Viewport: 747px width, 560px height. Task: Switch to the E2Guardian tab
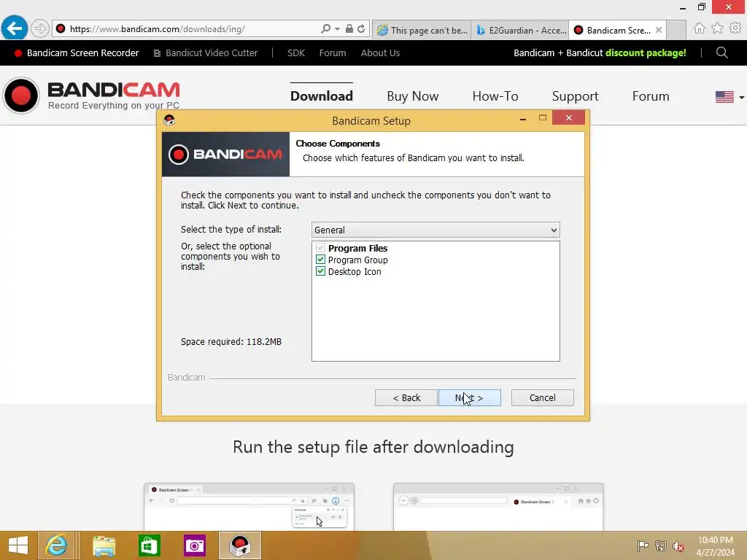(519, 30)
